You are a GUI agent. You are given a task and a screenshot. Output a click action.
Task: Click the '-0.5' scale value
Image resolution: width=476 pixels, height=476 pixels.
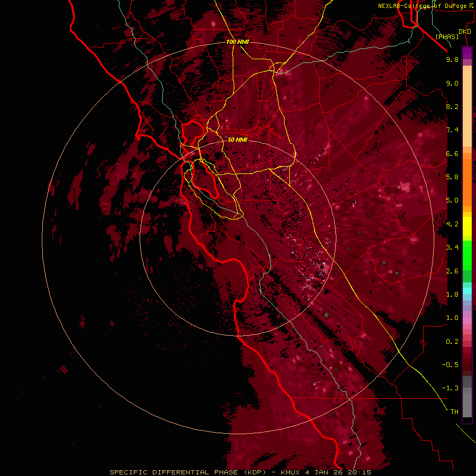(x=450, y=365)
